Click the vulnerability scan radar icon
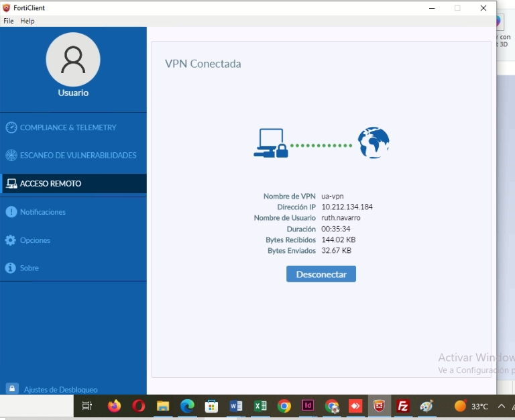 [11, 155]
